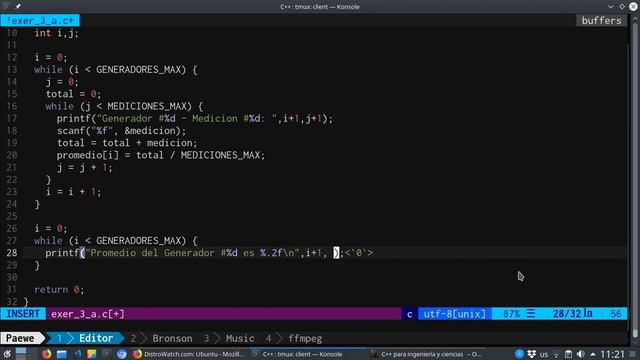Click the scanf("%f", &medicion) line
This screenshot has height=360, width=640.
(121, 131)
